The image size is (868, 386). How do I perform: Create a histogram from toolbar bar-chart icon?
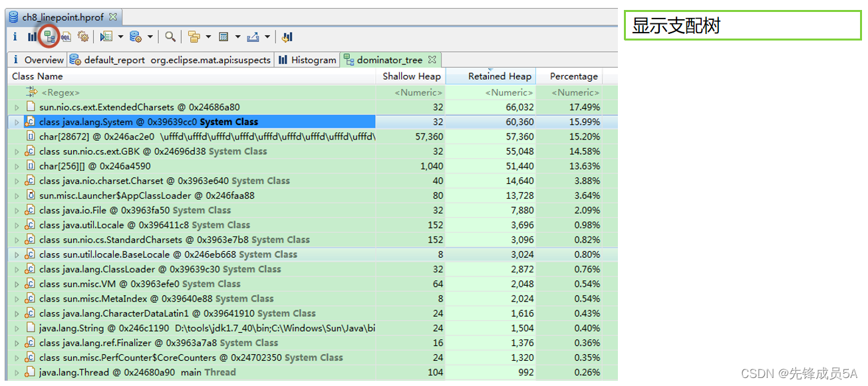[x=32, y=37]
